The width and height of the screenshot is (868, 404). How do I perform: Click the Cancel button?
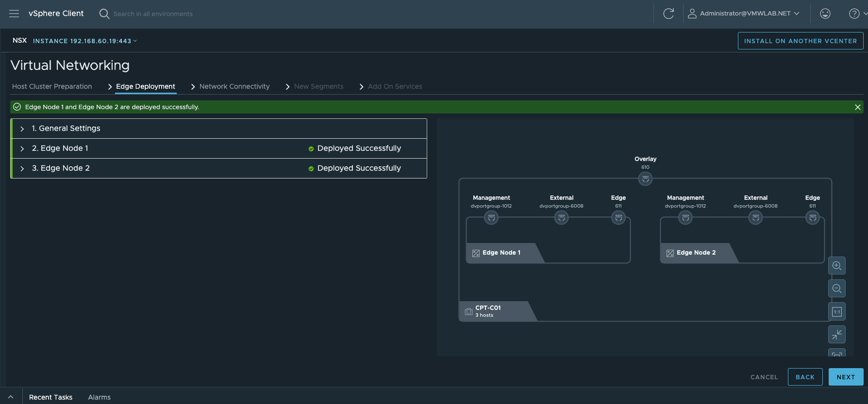[x=764, y=377]
